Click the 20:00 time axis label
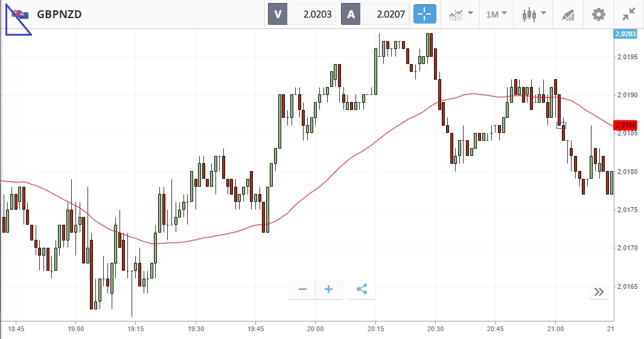644x339 pixels. [x=315, y=329]
